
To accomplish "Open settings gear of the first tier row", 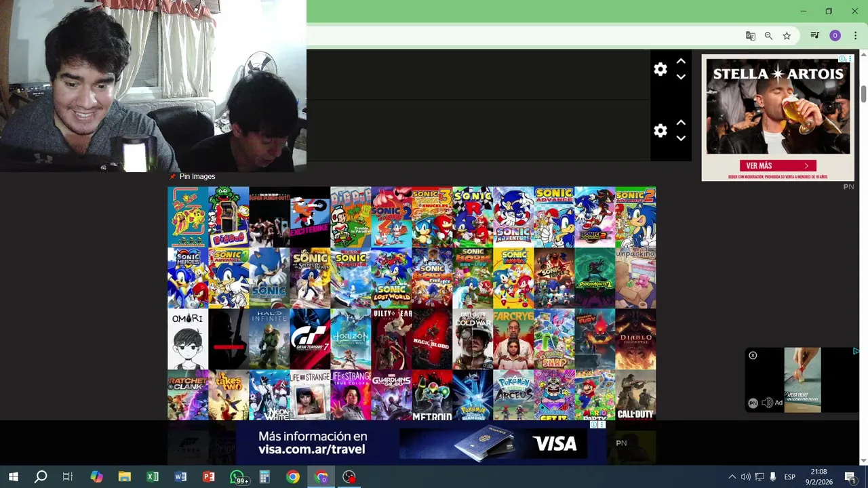I will pyautogui.click(x=660, y=69).
